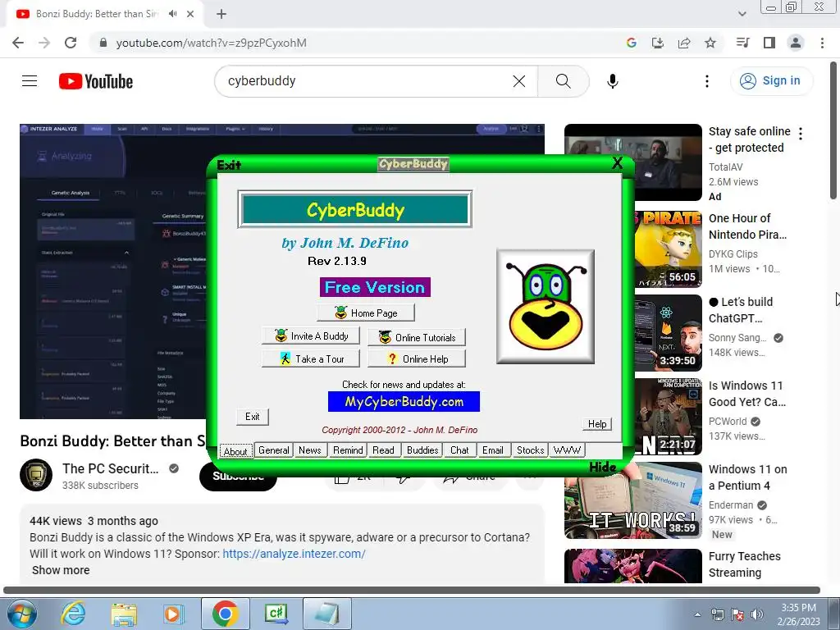Open Online Help in CyberBuddy
The height and width of the screenshot is (630, 840).
tap(417, 359)
